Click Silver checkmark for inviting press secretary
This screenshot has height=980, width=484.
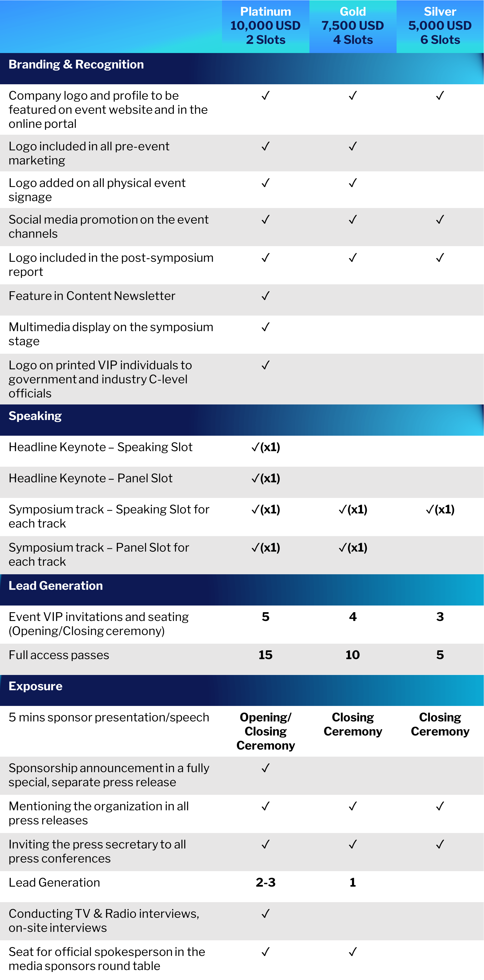(440, 844)
